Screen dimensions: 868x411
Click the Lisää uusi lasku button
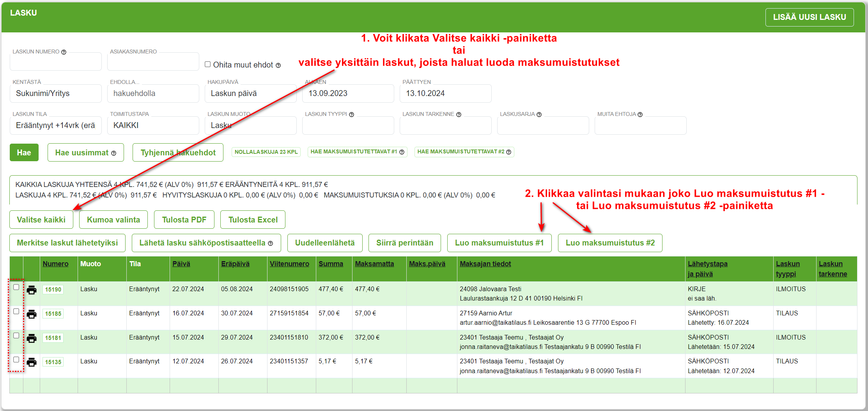[x=810, y=18]
